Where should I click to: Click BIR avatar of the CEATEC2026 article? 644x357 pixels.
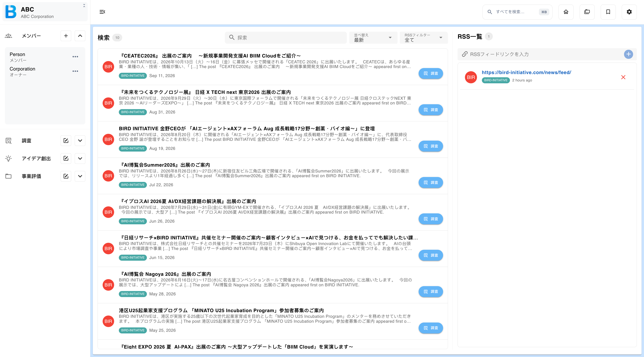pos(108,67)
